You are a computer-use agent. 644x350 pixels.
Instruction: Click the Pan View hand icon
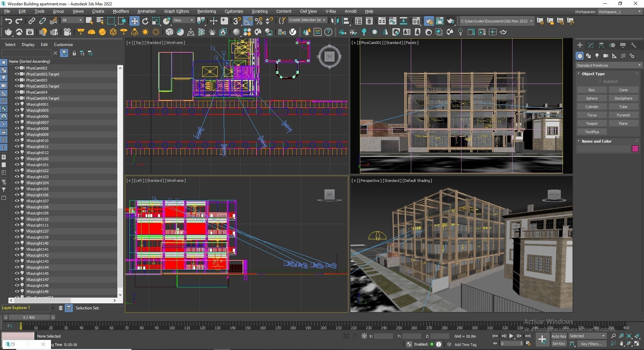(622, 344)
